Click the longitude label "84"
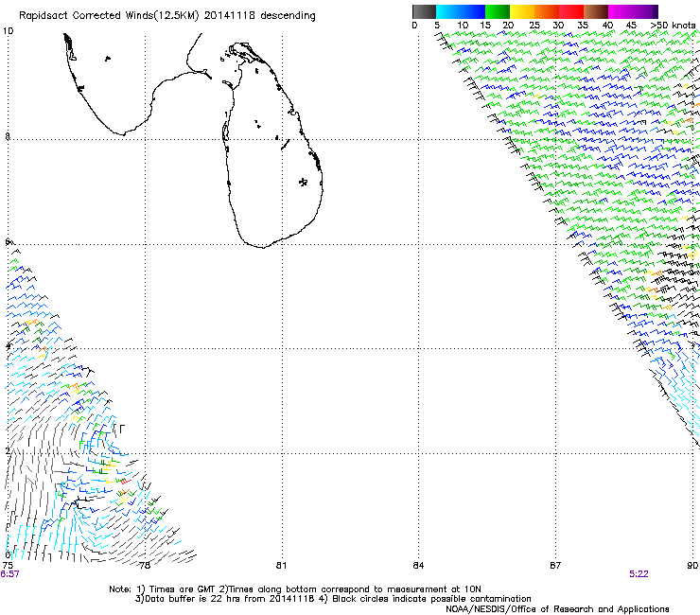 pyautogui.click(x=418, y=566)
